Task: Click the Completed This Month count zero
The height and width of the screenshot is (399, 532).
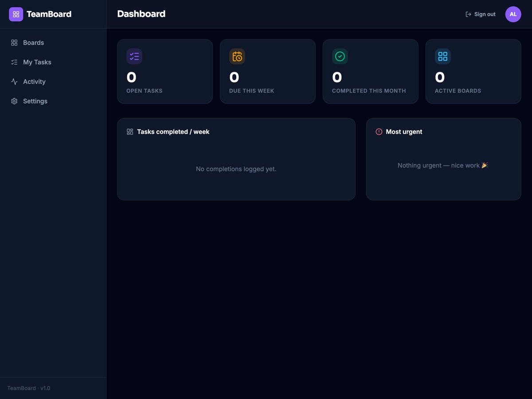Action: [x=337, y=78]
